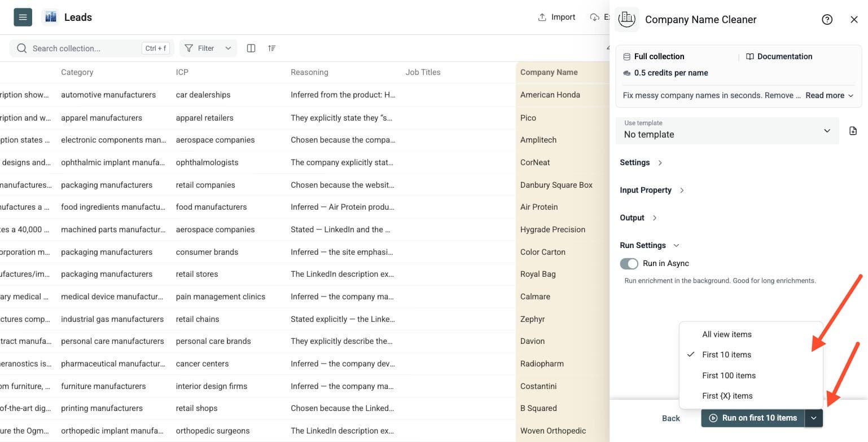Collapse the Run Settings section
868x442 pixels.
[650, 245]
